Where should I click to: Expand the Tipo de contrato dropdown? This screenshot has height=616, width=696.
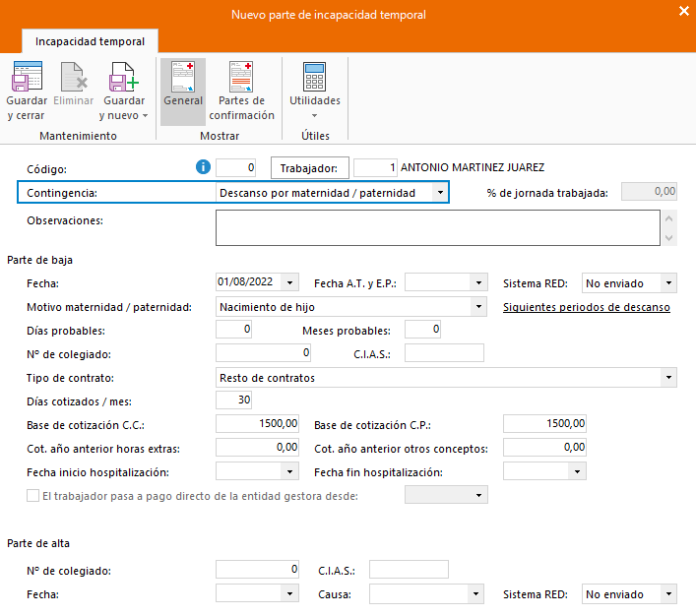668,378
